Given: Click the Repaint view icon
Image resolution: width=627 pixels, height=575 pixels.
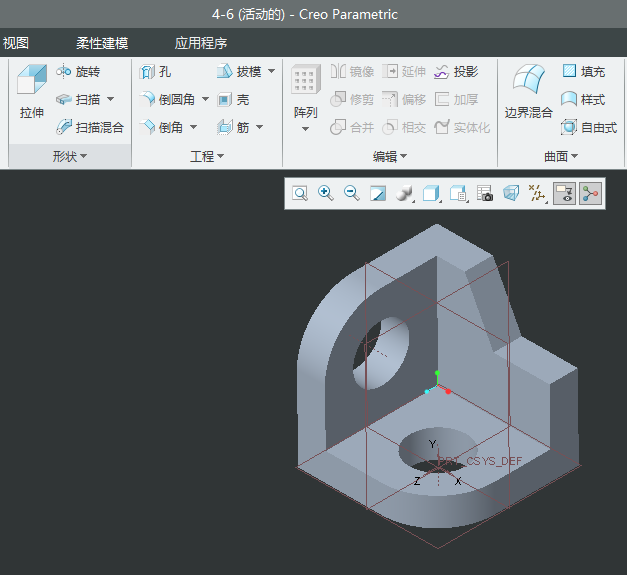Looking at the screenshot, I should coord(378,194).
